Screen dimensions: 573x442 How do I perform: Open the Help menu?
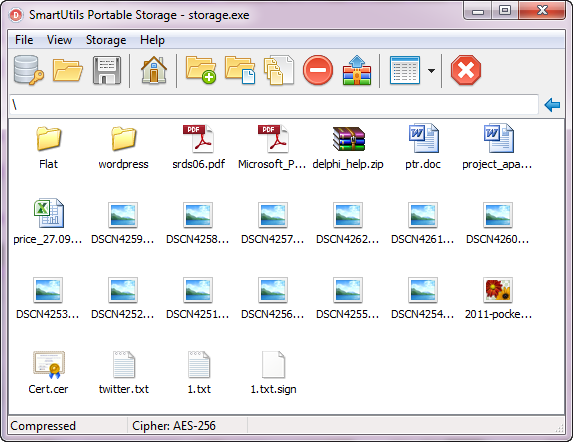point(152,40)
